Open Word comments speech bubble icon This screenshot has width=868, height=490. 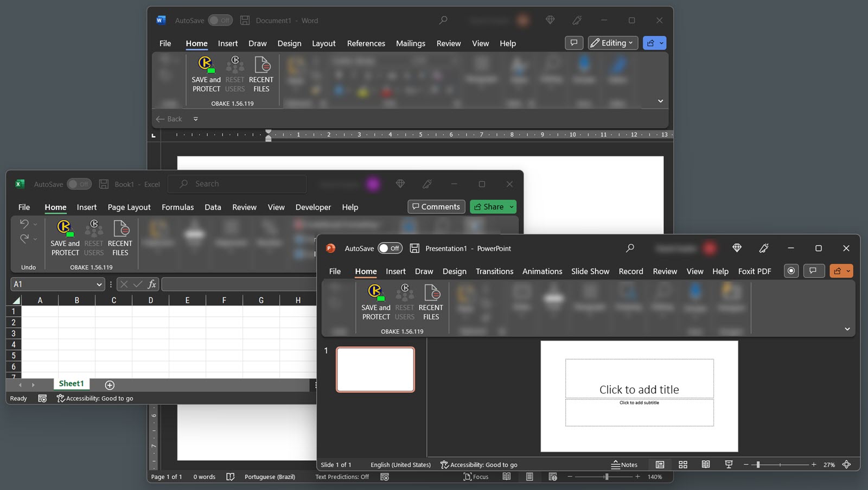click(x=574, y=43)
